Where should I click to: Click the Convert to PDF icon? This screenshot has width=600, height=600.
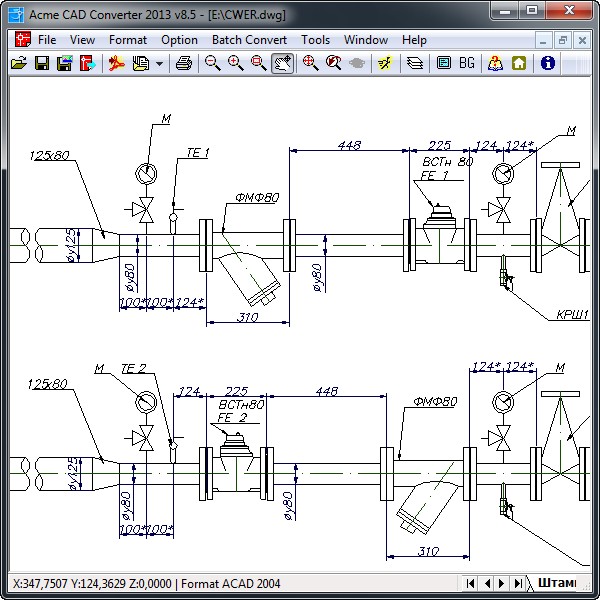pyautogui.click(x=117, y=63)
